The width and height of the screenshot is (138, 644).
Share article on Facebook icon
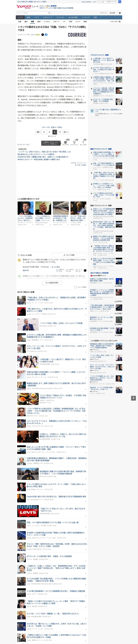click(x=46, y=35)
